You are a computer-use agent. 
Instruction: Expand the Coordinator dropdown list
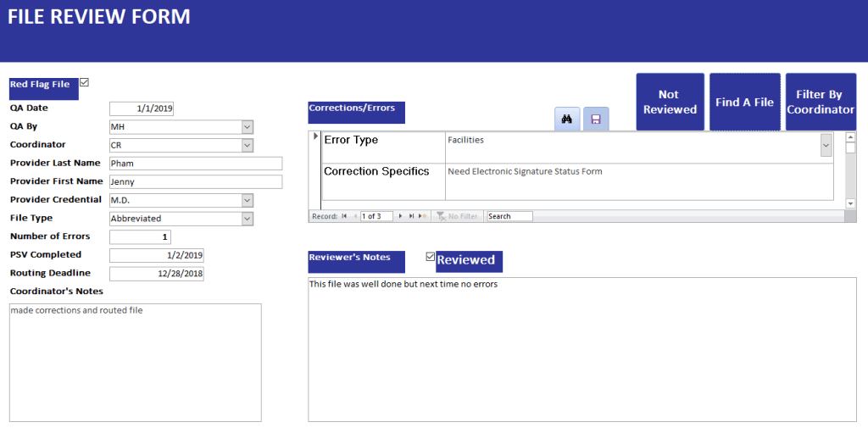247,146
